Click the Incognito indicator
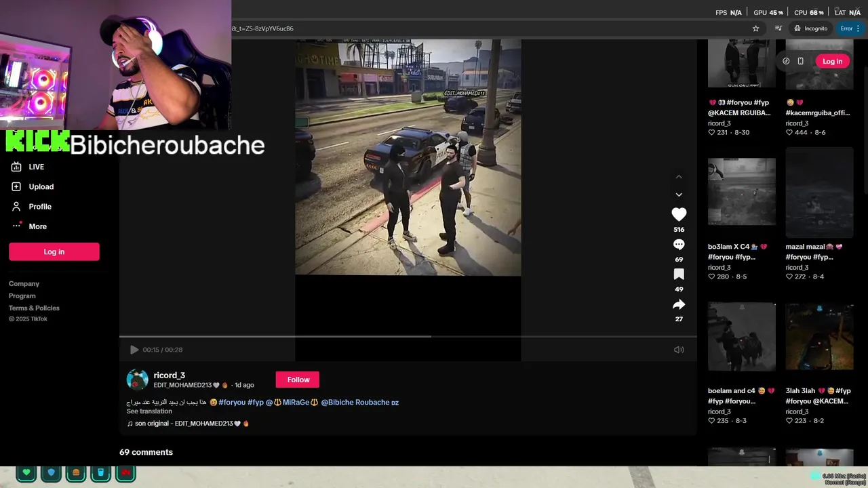The image size is (868, 488). click(810, 28)
